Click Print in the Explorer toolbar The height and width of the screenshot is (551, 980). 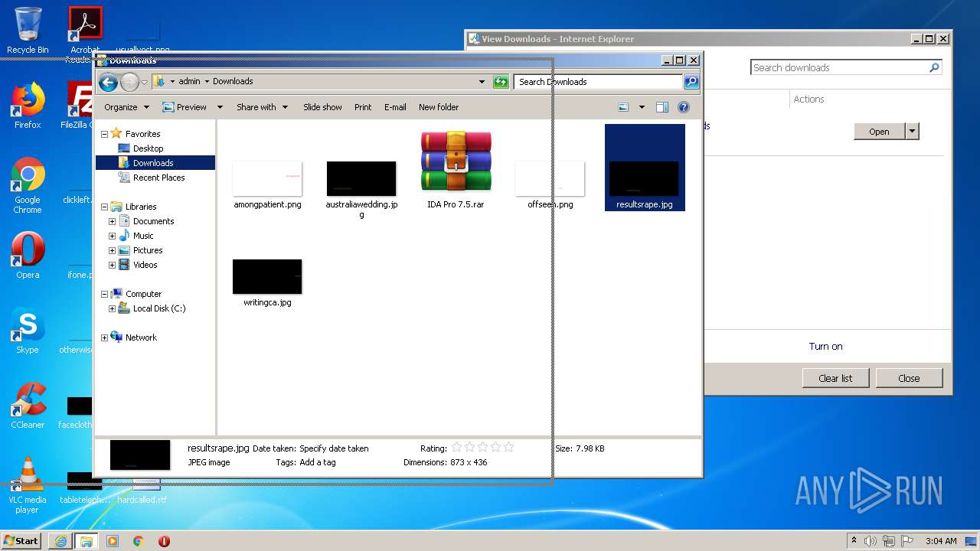363,107
